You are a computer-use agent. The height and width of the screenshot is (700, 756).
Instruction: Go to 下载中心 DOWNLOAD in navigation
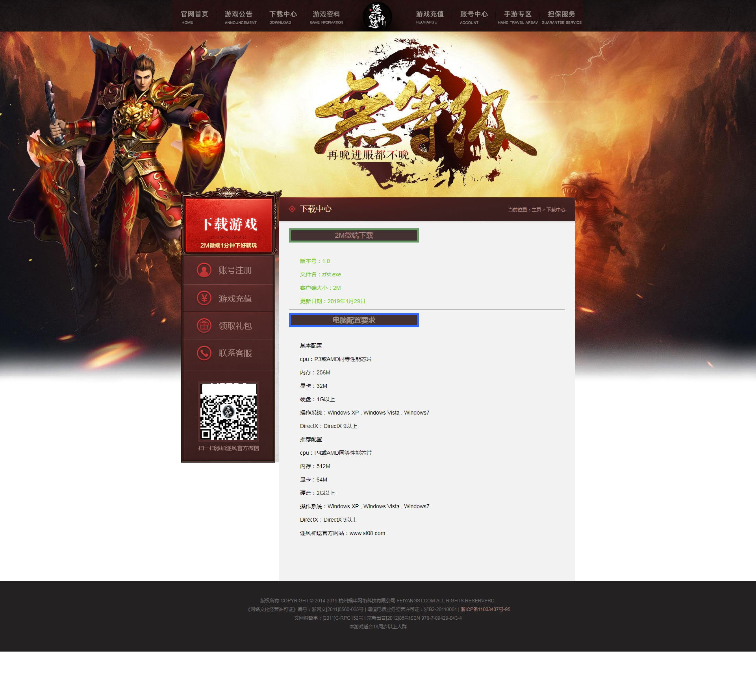[x=283, y=17]
